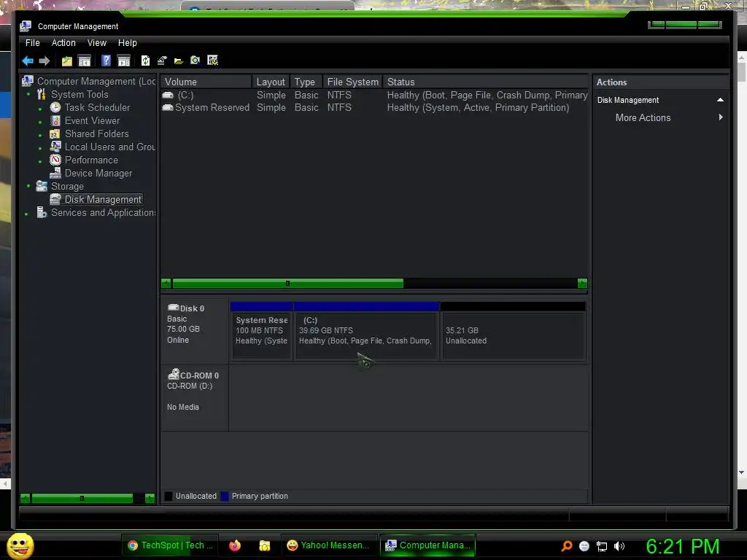Click the blue Primary partition legend swatch
This screenshot has height=560, width=747.
pyautogui.click(x=225, y=496)
